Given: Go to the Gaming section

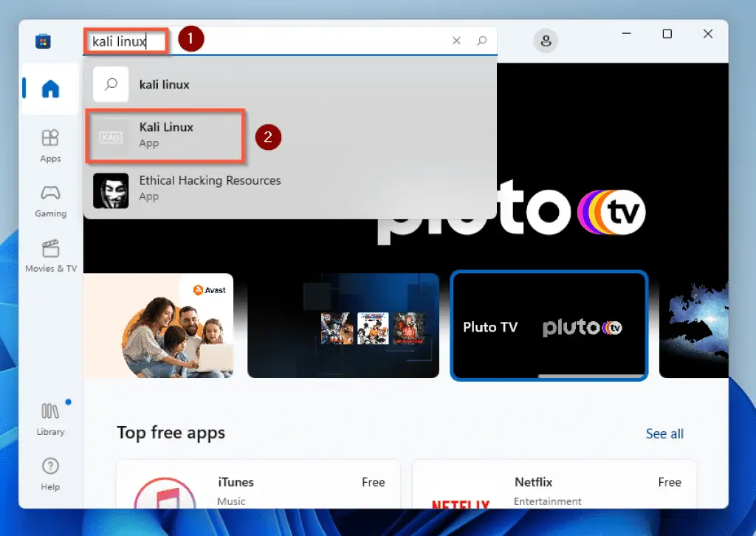Looking at the screenshot, I should (x=50, y=200).
